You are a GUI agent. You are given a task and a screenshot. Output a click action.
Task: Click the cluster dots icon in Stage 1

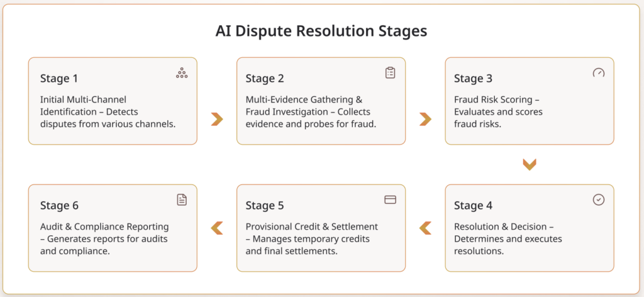[182, 74]
